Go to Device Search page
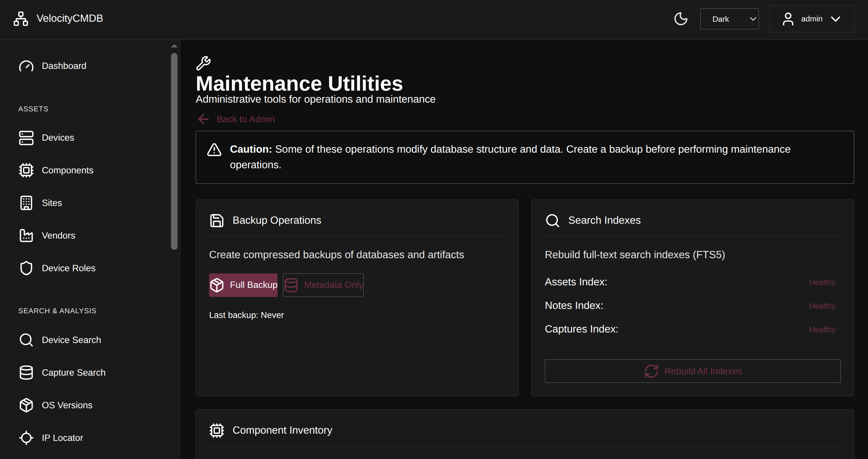Screen dimensions: 868x459 (71, 340)
